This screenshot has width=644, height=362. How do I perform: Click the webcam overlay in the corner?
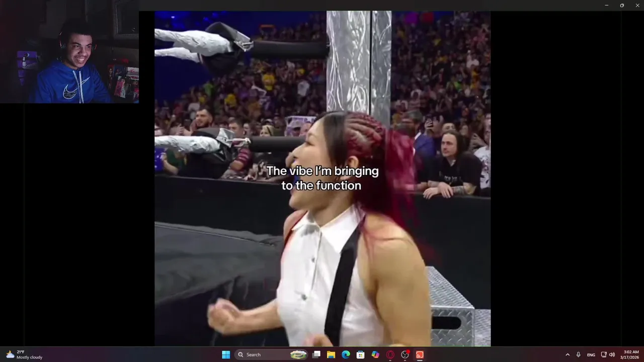pyautogui.click(x=69, y=52)
